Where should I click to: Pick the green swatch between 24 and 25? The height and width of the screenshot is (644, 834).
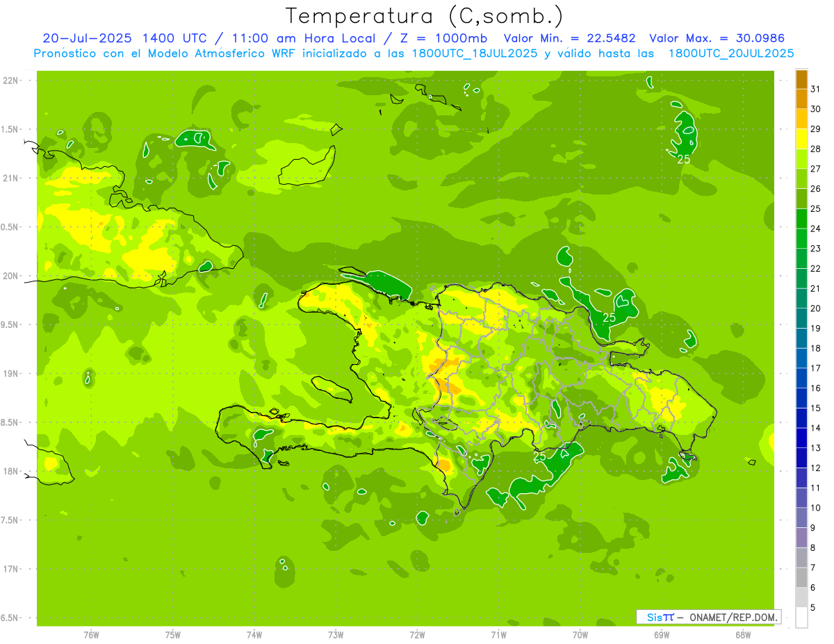[x=801, y=219]
